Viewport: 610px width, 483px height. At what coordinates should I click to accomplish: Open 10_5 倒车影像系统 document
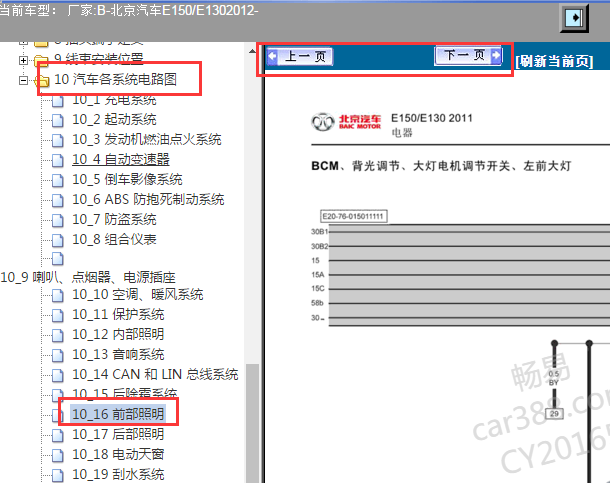[x=127, y=179]
